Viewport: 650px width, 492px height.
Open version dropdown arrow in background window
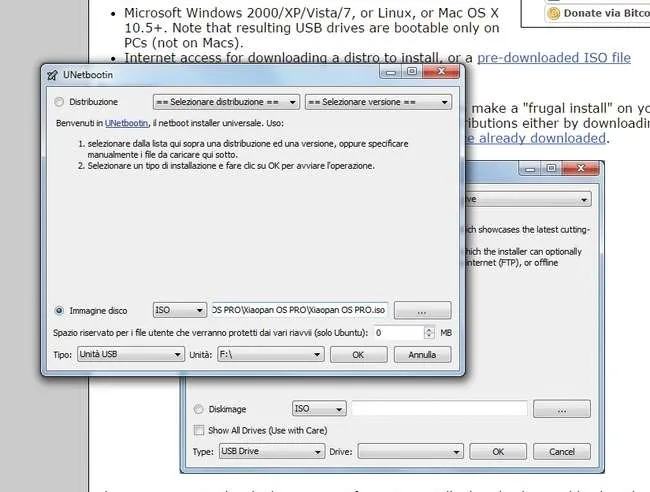pos(584,199)
